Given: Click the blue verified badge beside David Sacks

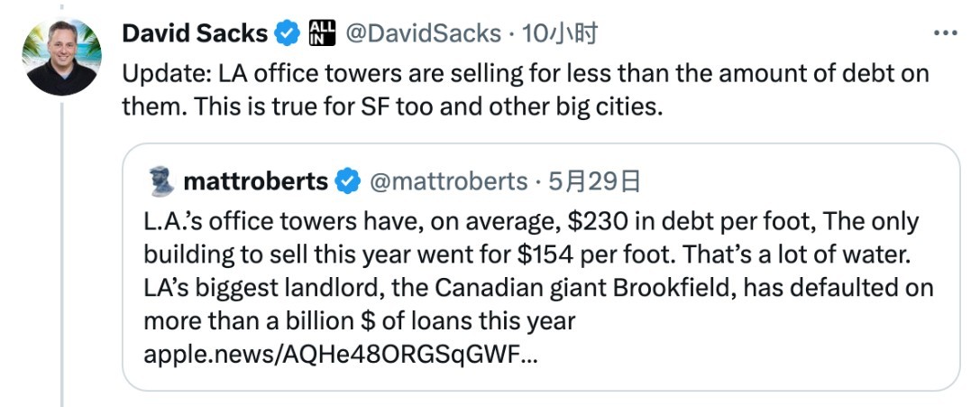Looking at the screenshot, I should click(x=288, y=34).
